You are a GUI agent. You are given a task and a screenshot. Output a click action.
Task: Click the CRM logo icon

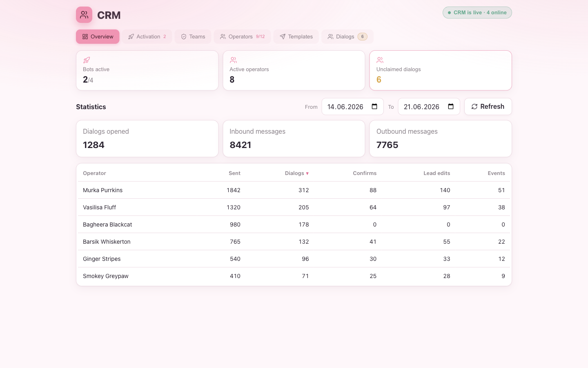point(84,15)
